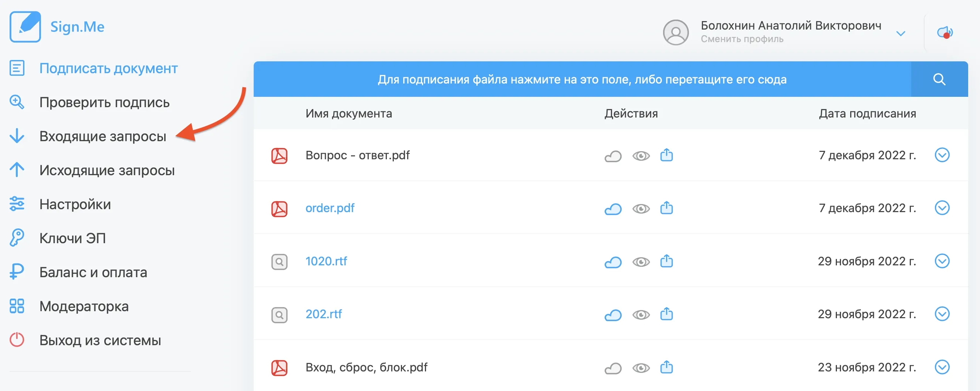Open 1020.rtf document link

point(326,261)
